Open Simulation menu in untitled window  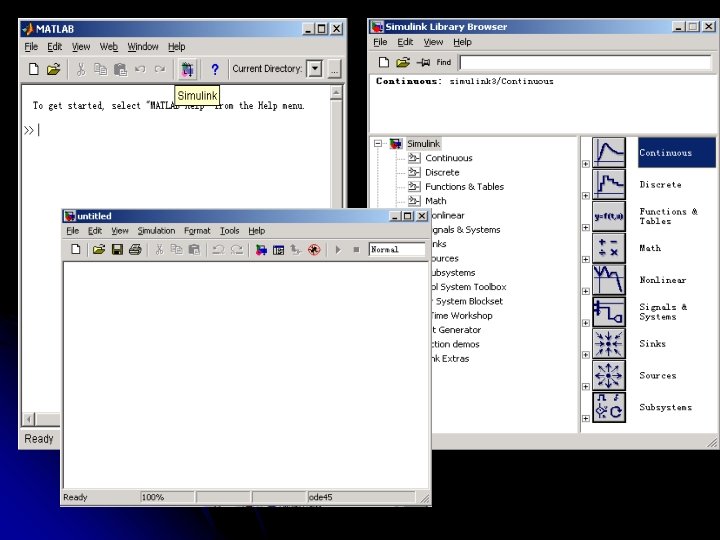[156, 231]
